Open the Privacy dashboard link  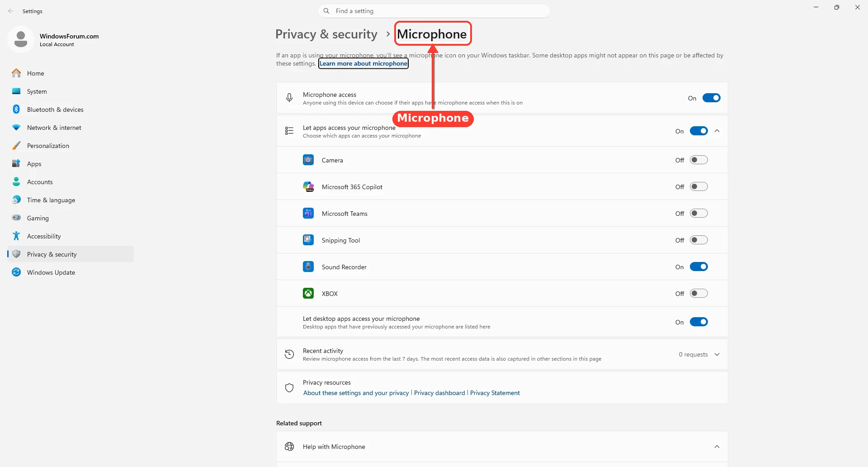[439, 393]
